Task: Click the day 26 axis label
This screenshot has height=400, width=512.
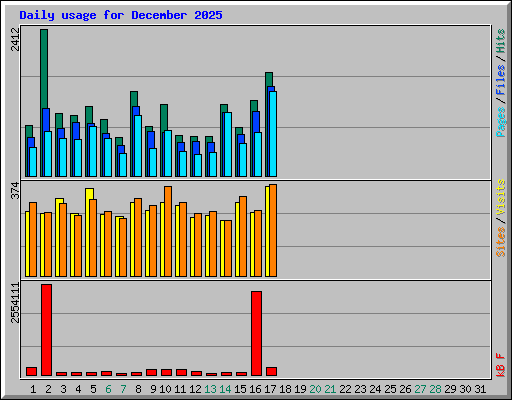Action: pyautogui.click(x=405, y=389)
